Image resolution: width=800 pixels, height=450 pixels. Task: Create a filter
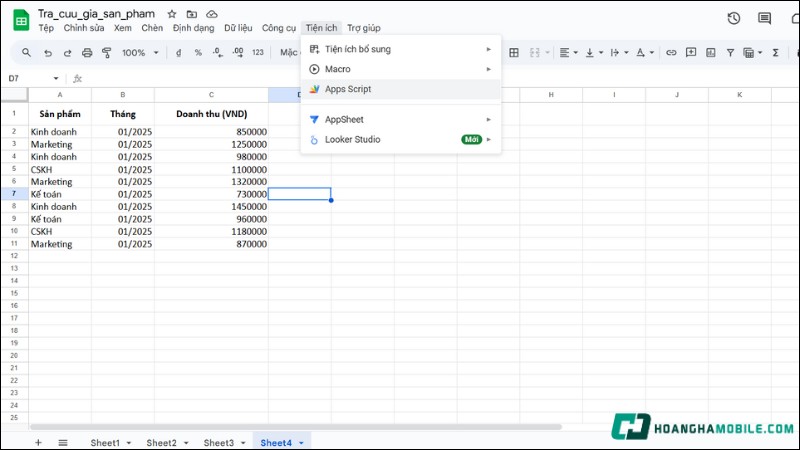coord(730,53)
